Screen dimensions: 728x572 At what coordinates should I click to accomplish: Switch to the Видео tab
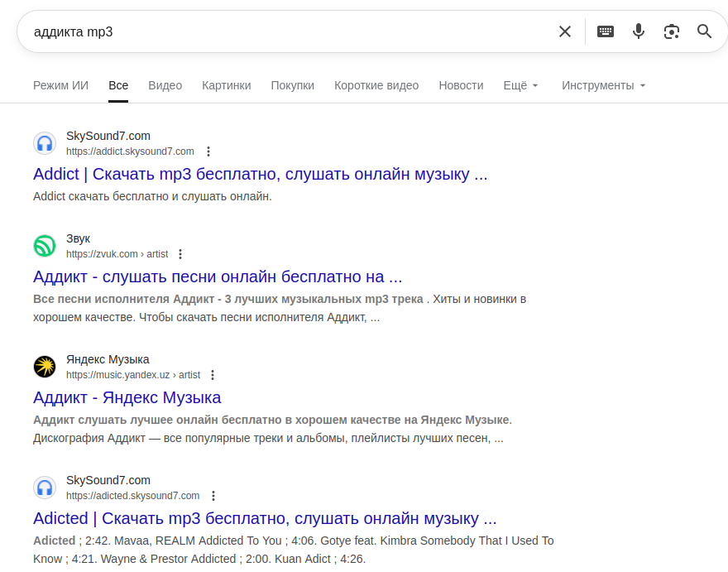165,85
